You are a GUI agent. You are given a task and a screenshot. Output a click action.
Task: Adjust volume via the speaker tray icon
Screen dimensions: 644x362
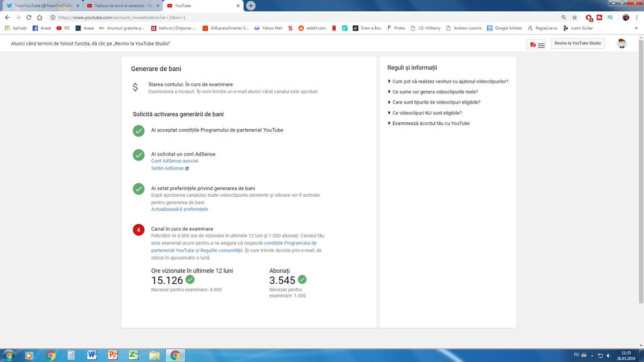(609, 355)
